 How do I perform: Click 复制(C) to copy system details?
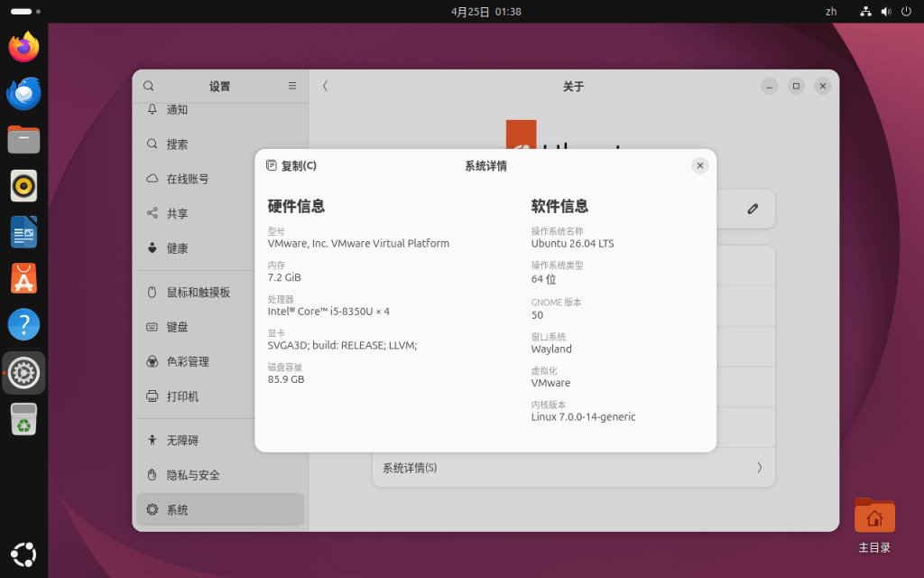[x=291, y=166]
